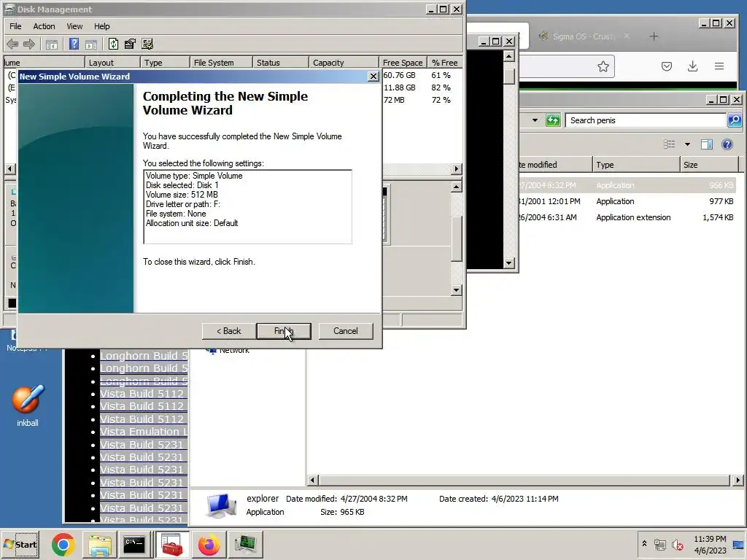Click the blue magnifier search button

[x=735, y=120]
